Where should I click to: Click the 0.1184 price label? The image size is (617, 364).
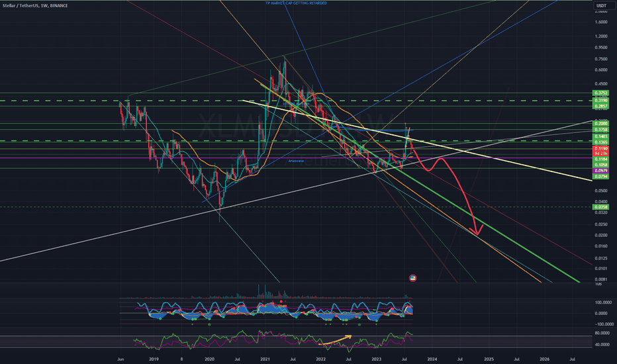click(601, 159)
